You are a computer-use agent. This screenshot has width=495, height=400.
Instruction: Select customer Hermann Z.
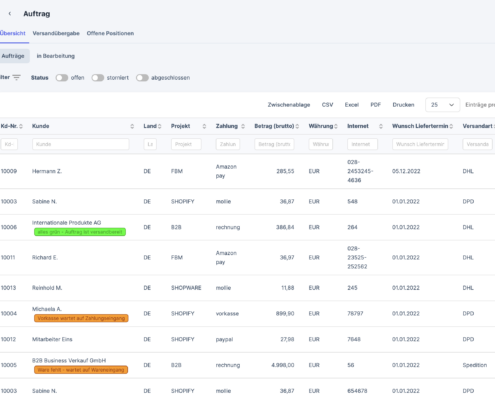point(47,171)
